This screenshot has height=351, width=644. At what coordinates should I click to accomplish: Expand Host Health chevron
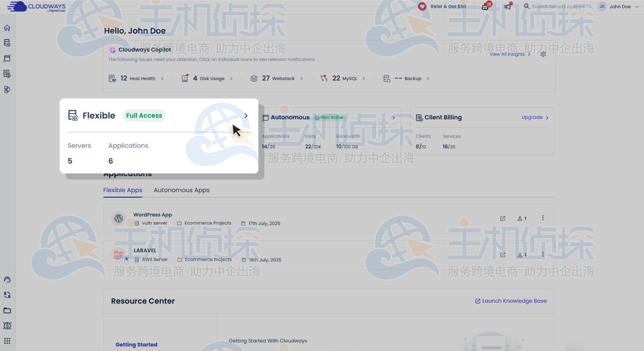click(162, 78)
